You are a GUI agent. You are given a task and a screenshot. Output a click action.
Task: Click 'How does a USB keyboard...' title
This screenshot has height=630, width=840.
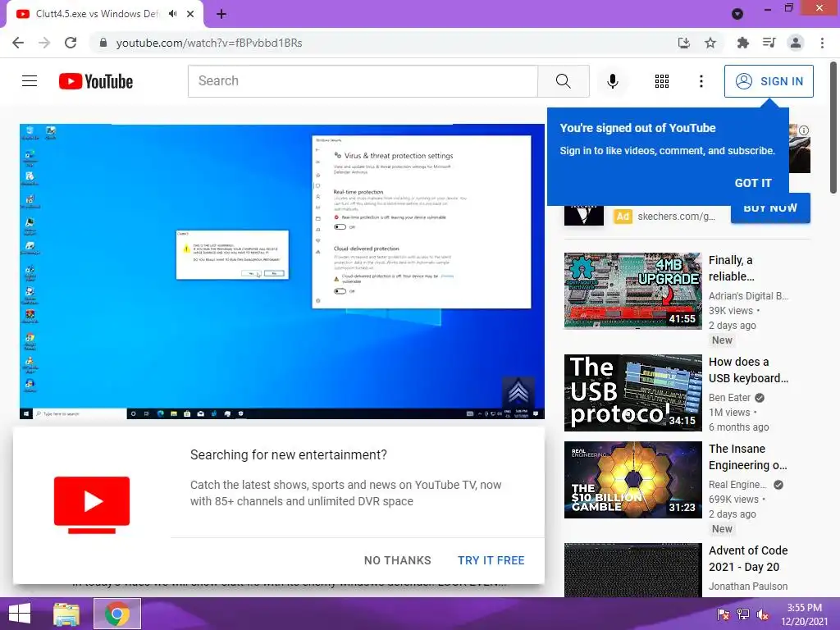(x=748, y=370)
